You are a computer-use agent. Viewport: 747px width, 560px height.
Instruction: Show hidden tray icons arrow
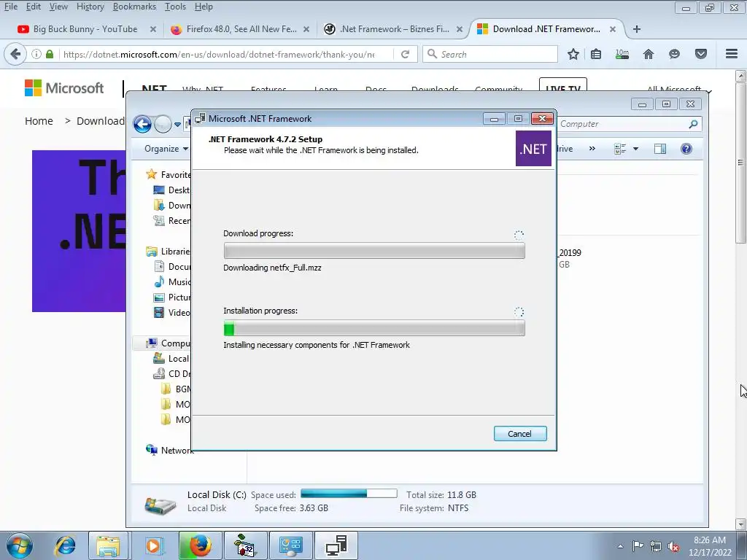(x=620, y=545)
